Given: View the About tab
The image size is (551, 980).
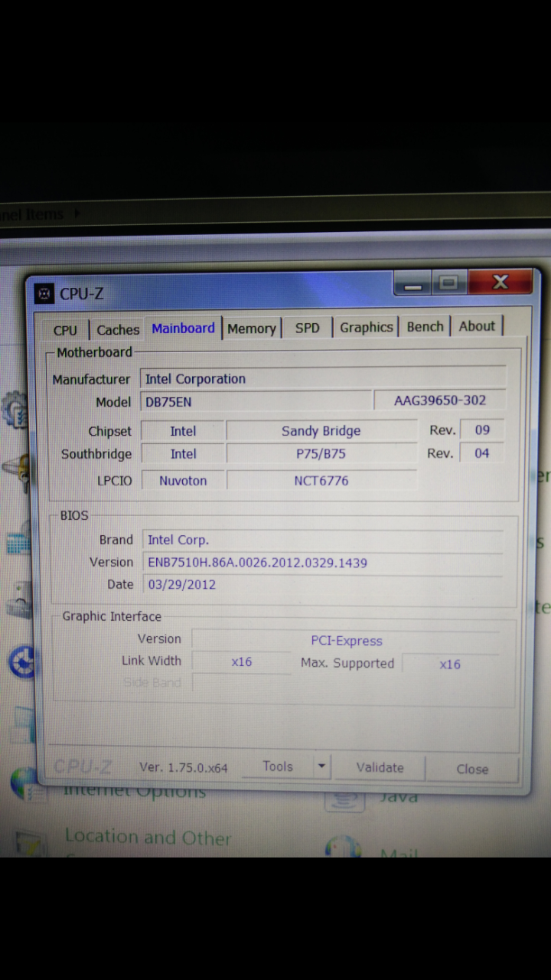Looking at the screenshot, I should click(x=477, y=326).
